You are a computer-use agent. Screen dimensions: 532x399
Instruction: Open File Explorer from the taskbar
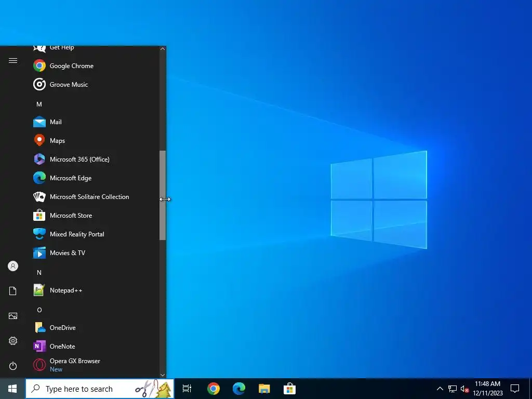[x=264, y=389]
